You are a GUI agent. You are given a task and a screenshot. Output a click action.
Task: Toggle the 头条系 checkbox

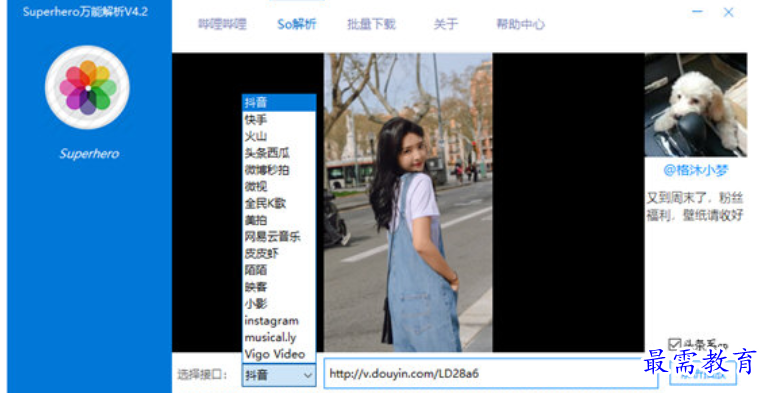(674, 345)
